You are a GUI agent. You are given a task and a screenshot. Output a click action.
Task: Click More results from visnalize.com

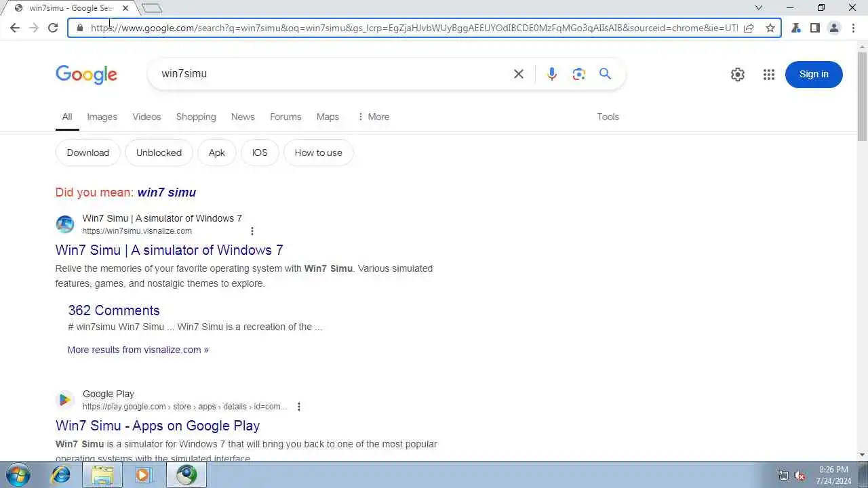click(x=138, y=350)
